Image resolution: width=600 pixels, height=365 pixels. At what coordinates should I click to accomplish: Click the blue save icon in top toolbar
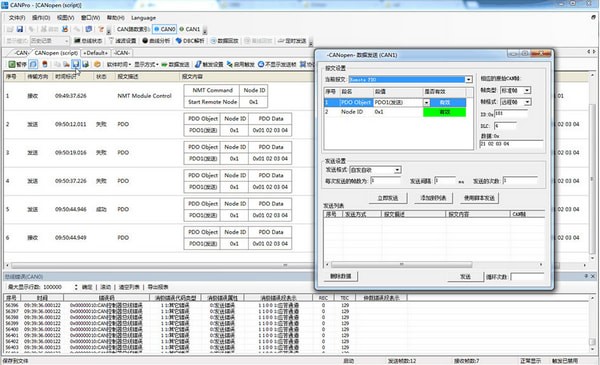(x=20, y=29)
